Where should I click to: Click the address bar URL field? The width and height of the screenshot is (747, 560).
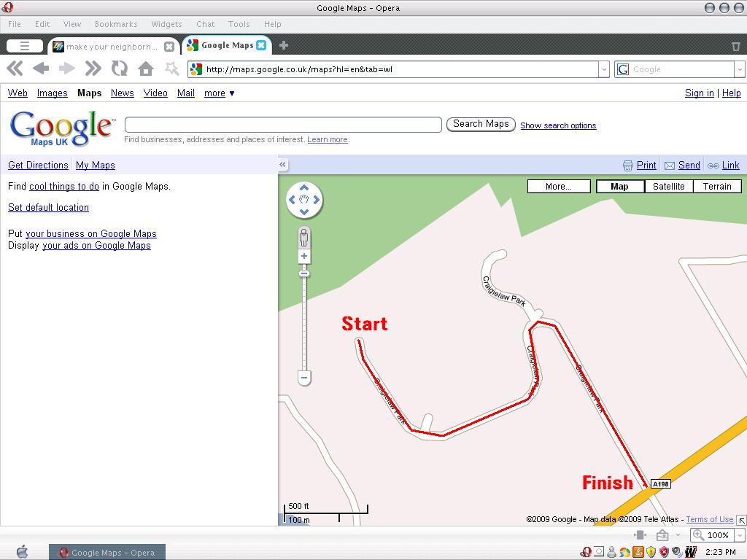click(393, 69)
